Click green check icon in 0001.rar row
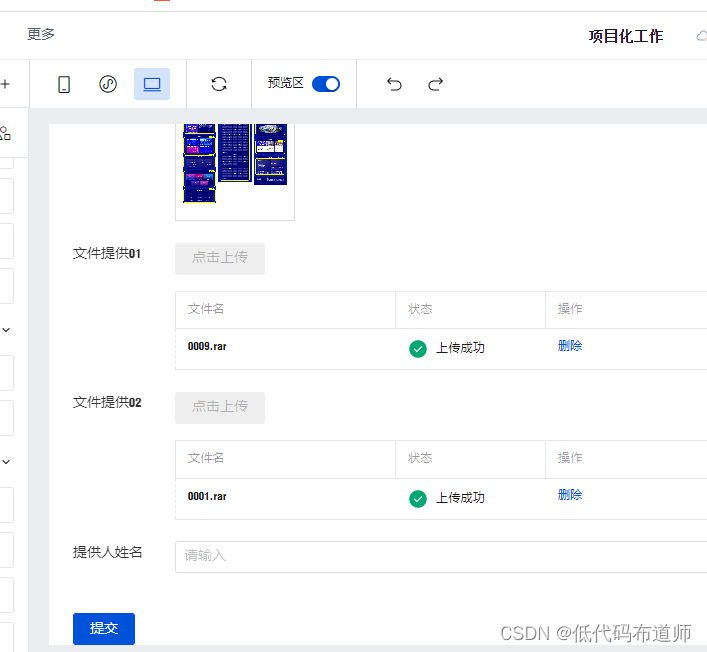Viewport: 707px width, 652px height. (418, 499)
